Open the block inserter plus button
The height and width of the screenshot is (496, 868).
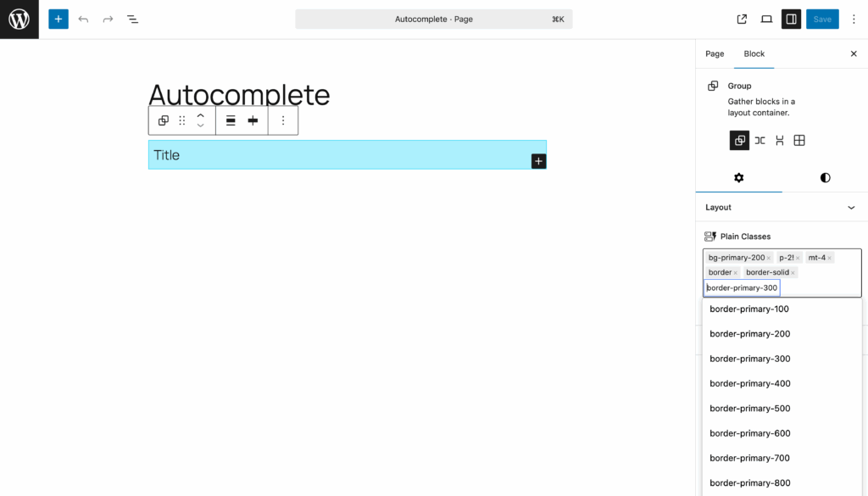coord(58,19)
